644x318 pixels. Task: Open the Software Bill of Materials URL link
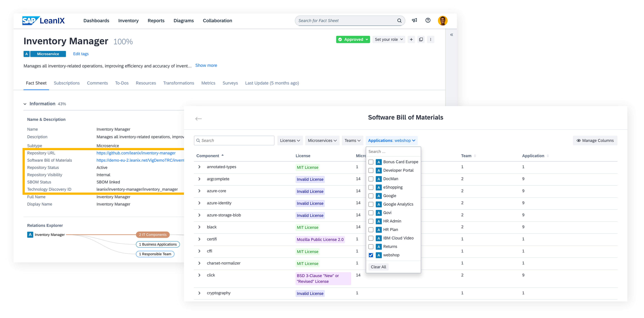[140, 160]
